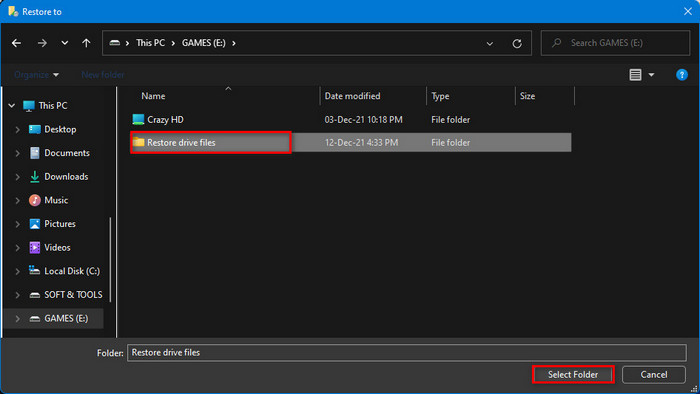Image resolution: width=700 pixels, height=394 pixels.
Task: Select This PC in the address path
Action: pyautogui.click(x=150, y=43)
